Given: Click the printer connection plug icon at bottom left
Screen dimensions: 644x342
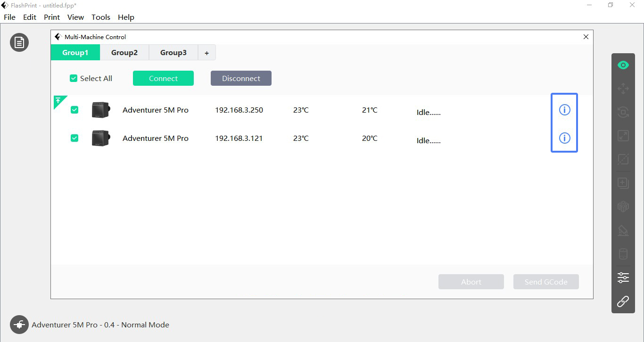Looking at the screenshot, I should tap(19, 325).
